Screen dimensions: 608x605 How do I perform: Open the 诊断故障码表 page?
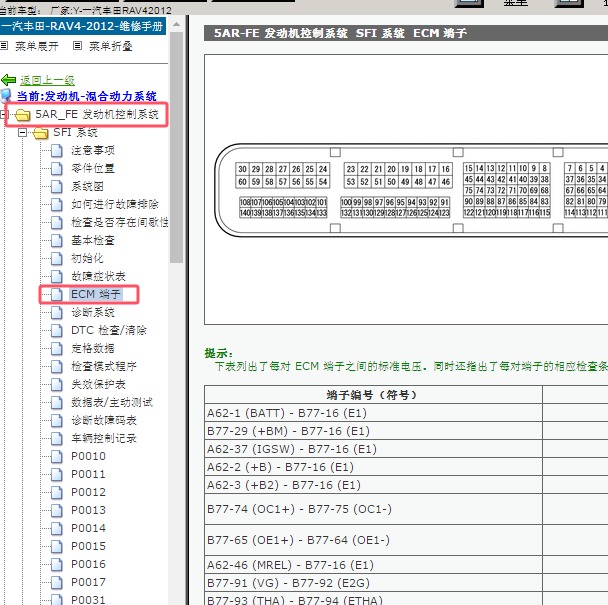coord(104,420)
